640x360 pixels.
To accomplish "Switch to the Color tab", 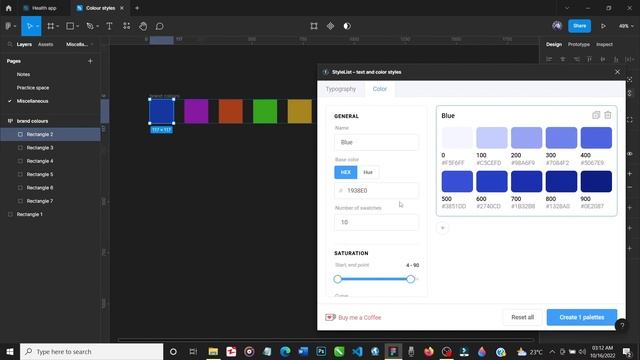I will click(x=380, y=89).
